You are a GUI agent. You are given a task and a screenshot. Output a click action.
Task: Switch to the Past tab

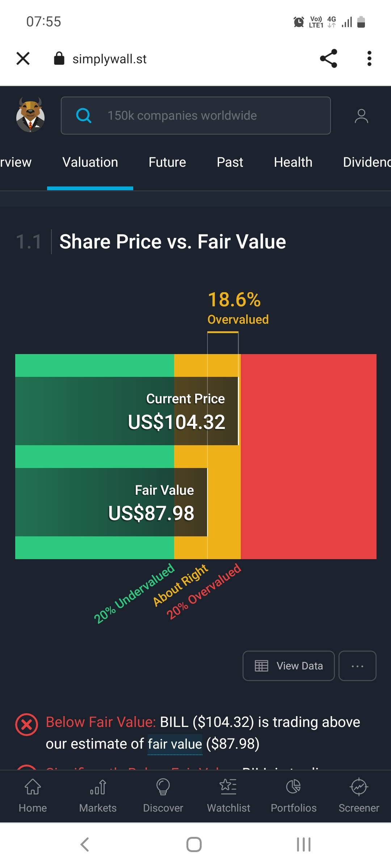(230, 162)
